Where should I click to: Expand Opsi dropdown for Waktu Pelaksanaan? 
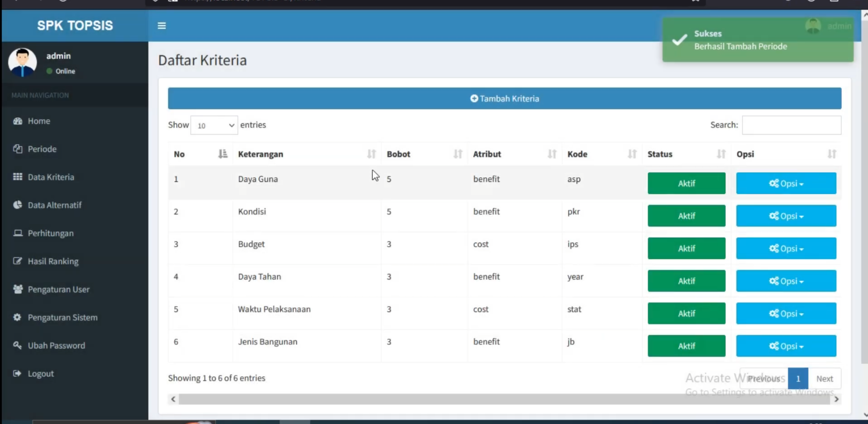click(786, 313)
